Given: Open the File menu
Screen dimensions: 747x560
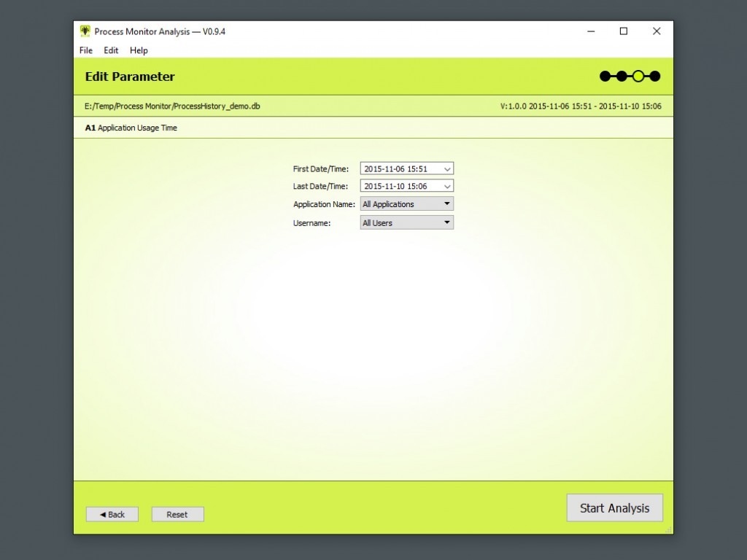Looking at the screenshot, I should pos(86,50).
